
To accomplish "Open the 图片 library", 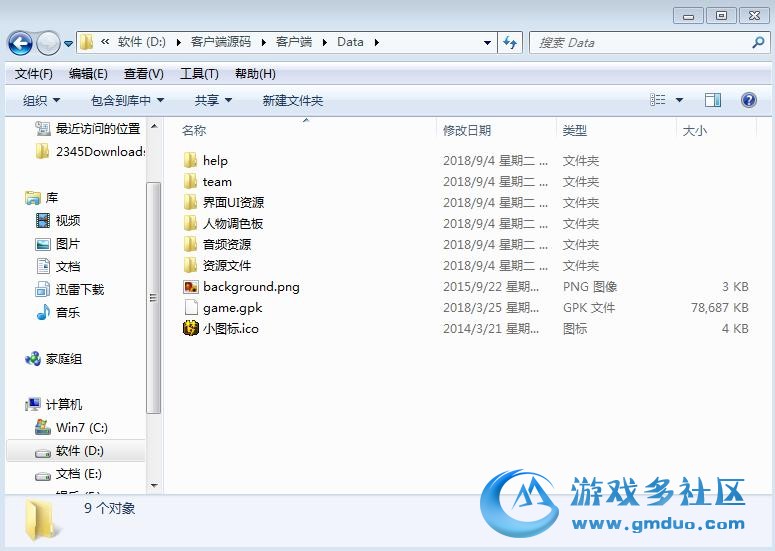I will pyautogui.click(x=68, y=244).
